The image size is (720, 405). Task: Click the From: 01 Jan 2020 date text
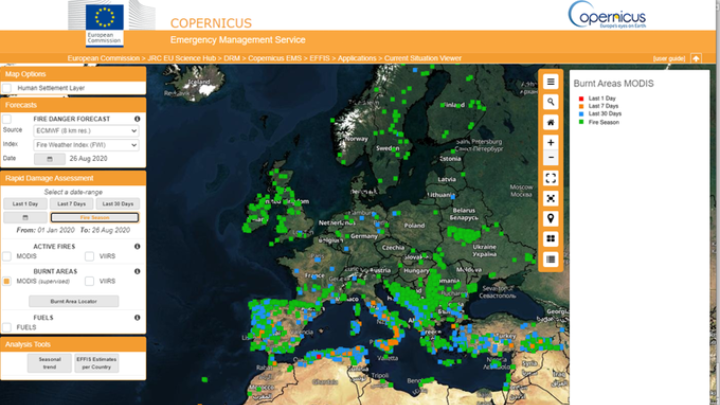(x=45, y=231)
